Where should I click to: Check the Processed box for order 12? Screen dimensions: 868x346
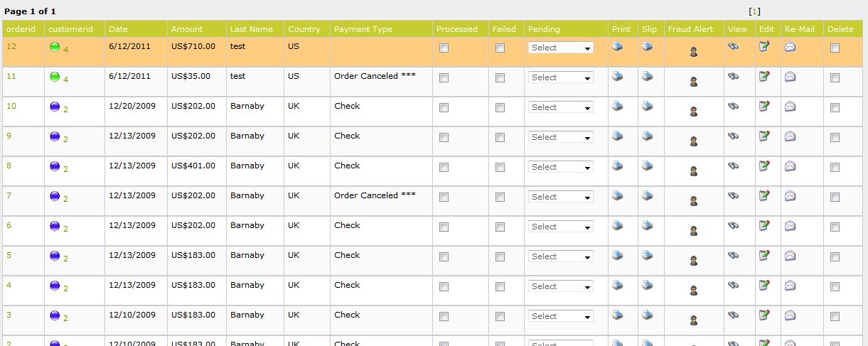444,48
